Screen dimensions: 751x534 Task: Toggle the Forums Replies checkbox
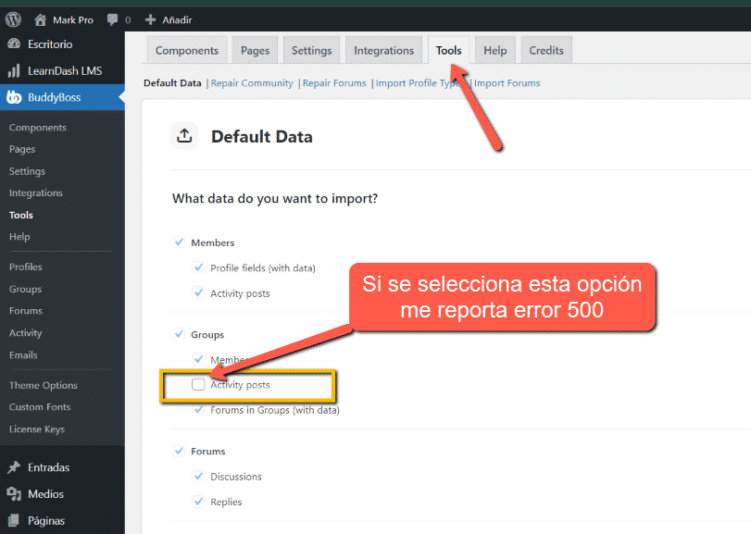pyautogui.click(x=198, y=502)
